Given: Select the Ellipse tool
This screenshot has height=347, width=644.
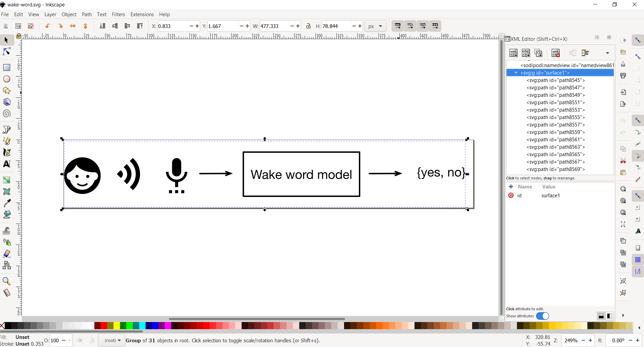Looking at the screenshot, I should (x=6, y=79).
